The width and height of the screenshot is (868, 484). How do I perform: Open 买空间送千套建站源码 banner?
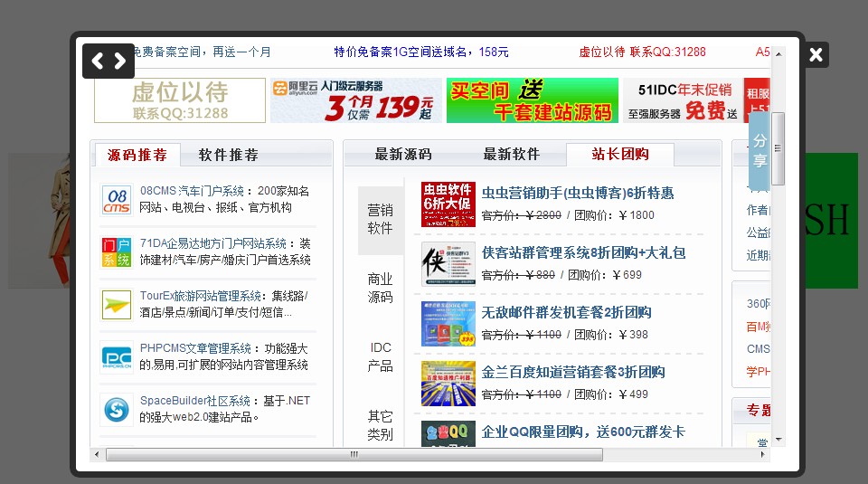[532, 100]
